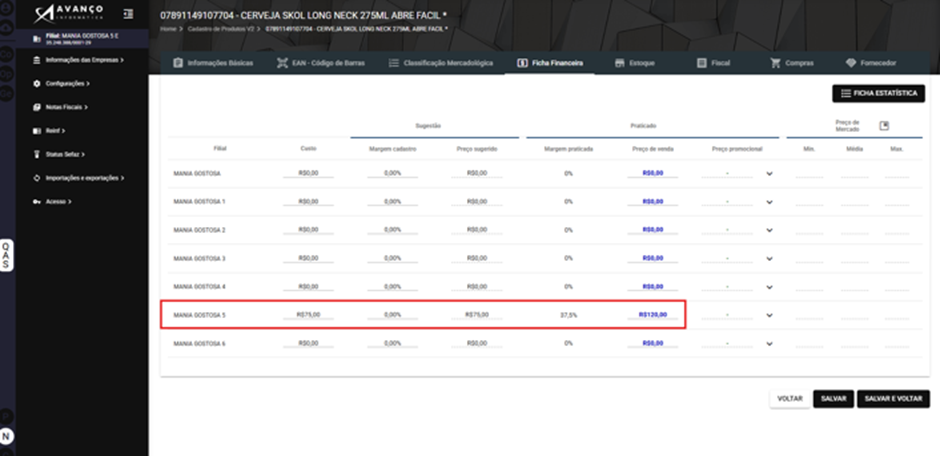Click Preço sugerido field for MANIA GOSTOSA 4
The height and width of the screenshot is (456, 940).
pyautogui.click(x=477, y=286)
